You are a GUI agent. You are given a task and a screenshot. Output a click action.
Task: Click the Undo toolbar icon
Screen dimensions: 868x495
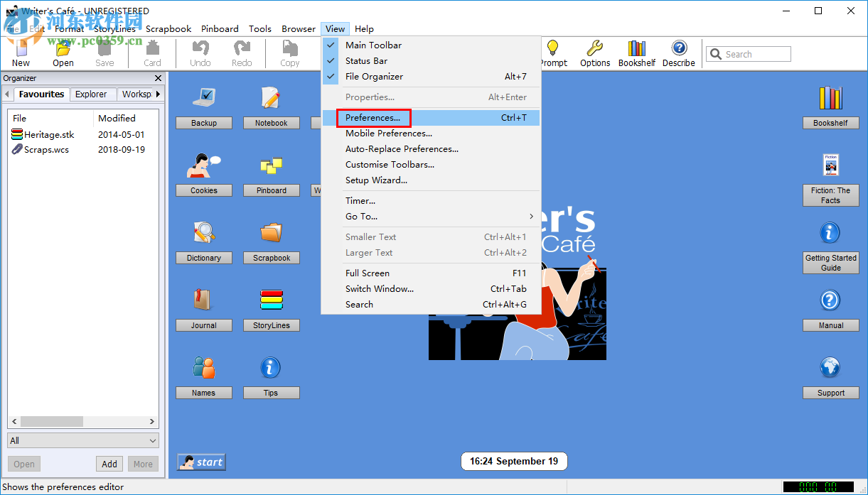[x=200, y=54]
